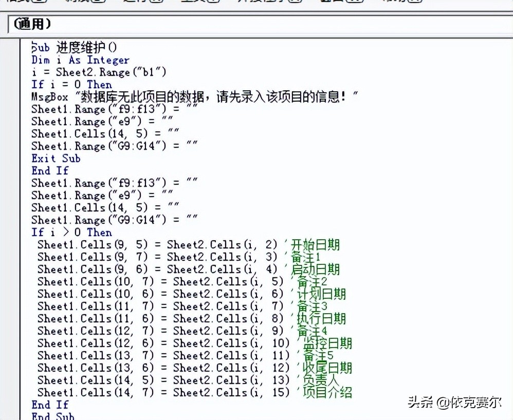The width and height of the screenshot is (513, 420).
Task: Click the Sub 进度维护() declaration line
Action: click(x=74, y=48)
